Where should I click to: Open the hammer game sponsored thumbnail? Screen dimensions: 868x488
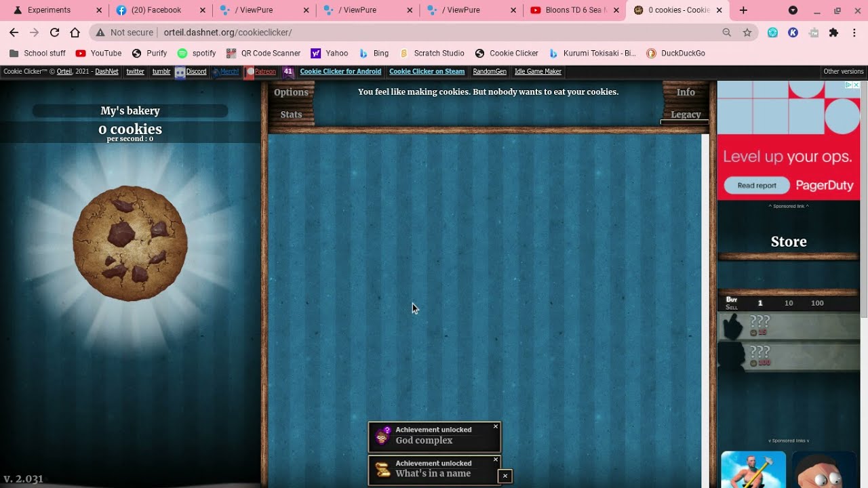[753, 470]
